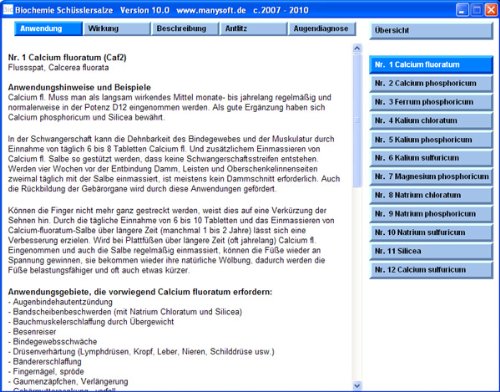Select Nr. 8 Natrium chloratum
The width and height of the screenshot is (500, 392).
tap(431, 195)
